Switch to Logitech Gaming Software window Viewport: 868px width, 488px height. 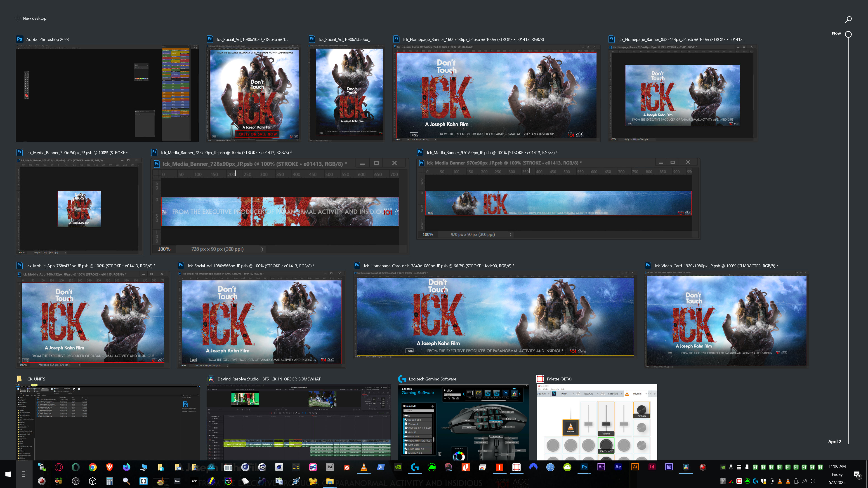(x=464, y=423)
